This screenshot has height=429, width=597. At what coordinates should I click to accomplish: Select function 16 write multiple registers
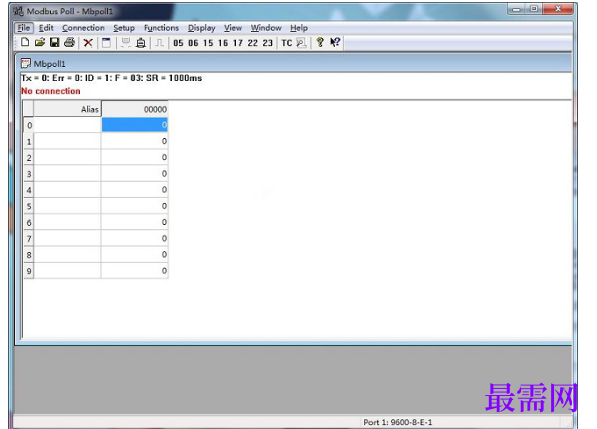tap(223, 43)
